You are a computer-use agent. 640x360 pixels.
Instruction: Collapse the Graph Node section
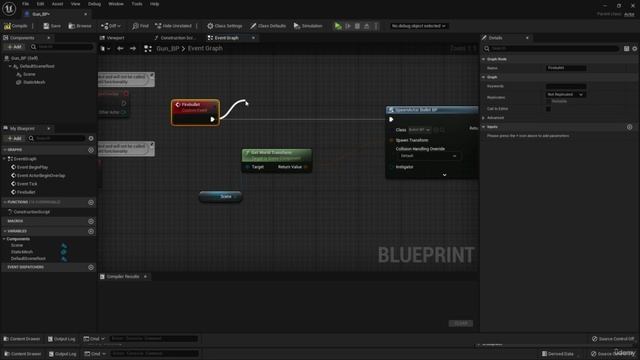click(x=484, y=59)
